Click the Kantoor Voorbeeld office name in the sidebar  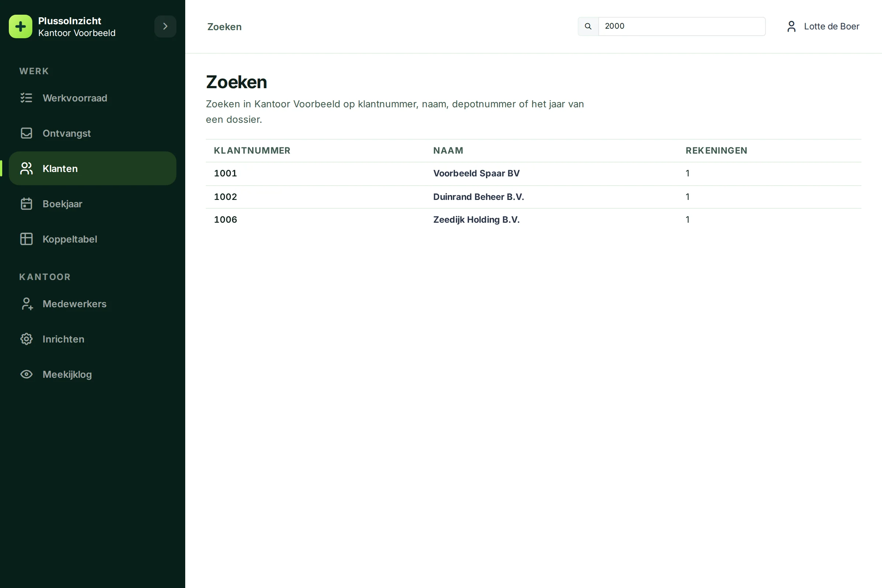77,33
